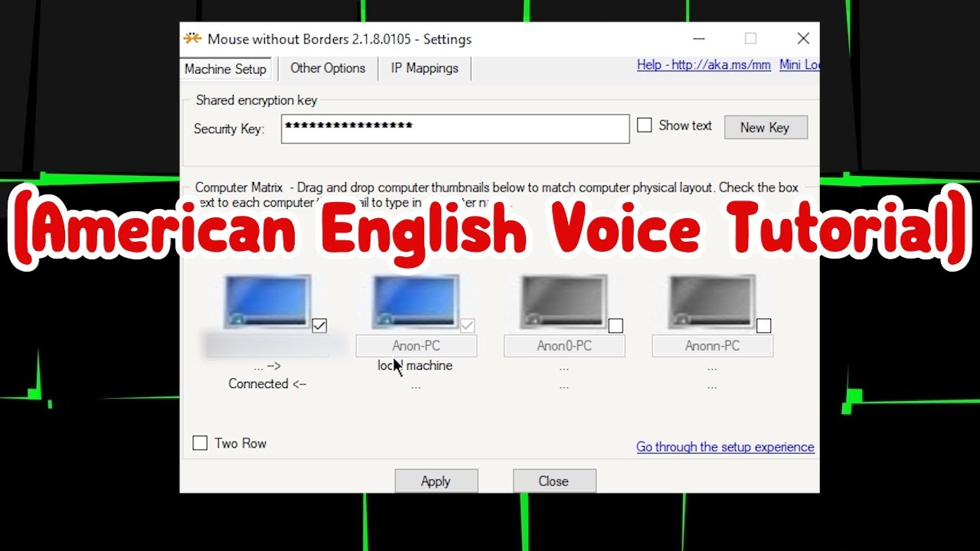Select the Anon0-PC gray computer thumbnail
Image resolution: width=980 pixels, height=551 pixels.
tap(564, 302)
